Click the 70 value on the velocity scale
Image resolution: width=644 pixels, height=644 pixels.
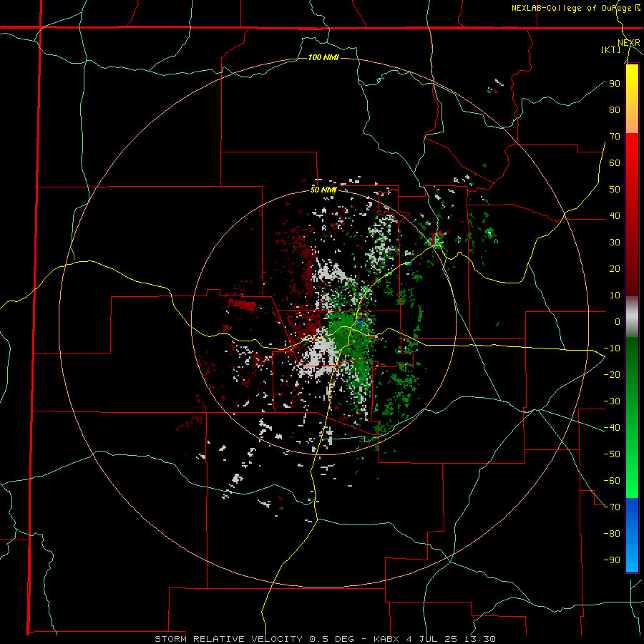pyautogui.click(x=615, y=137)
